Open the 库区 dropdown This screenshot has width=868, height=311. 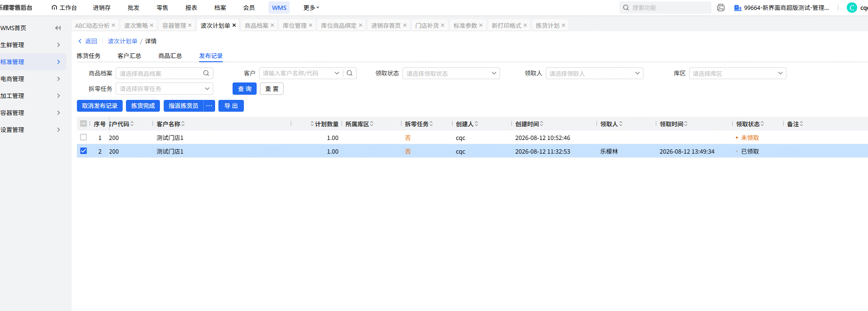pyautogui.click(x=738, y=73)
